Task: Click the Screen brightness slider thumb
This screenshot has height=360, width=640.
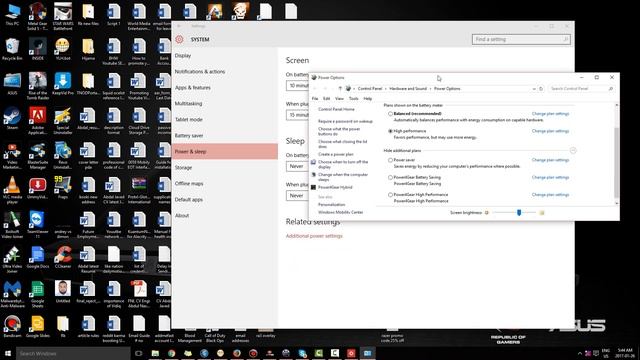Action: pyautogui.click(x=519, y=213)
